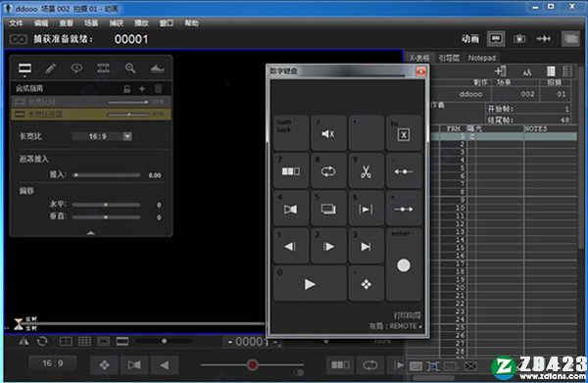The width and height of the screenshot is (588, 383).
Task: Open the aspect ratio 16:9 dropdown
Action: click(102, 136)
